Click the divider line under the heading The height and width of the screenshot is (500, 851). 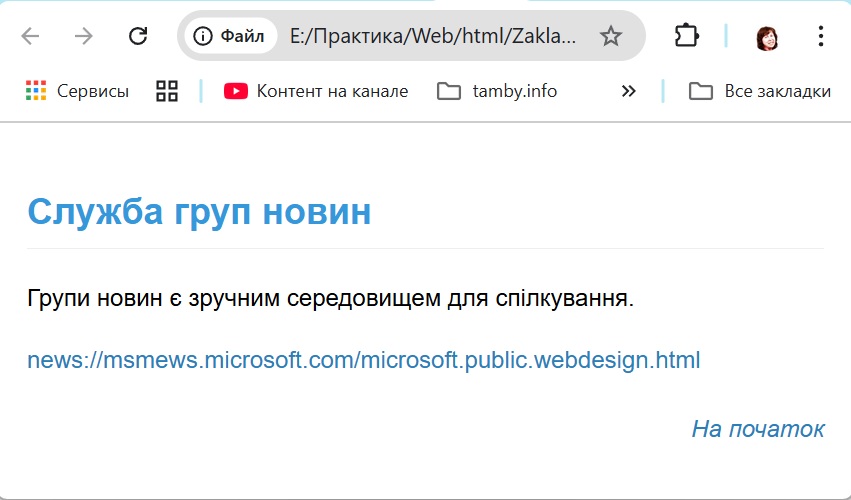(x=425, y=247)
